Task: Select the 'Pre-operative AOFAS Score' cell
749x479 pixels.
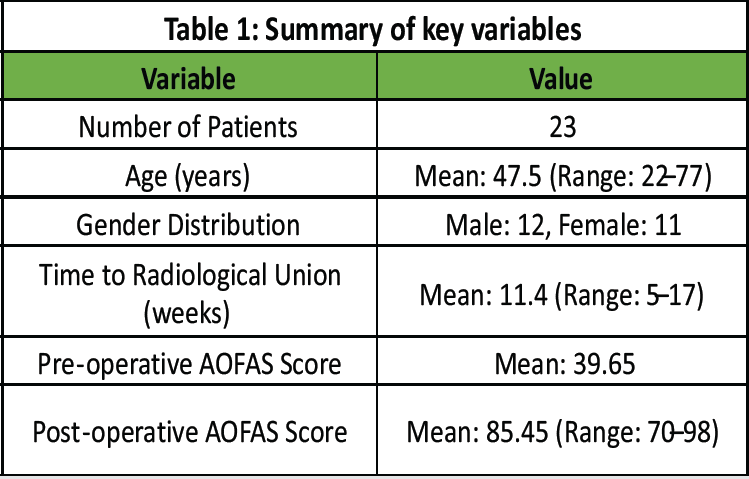Action: point(187,366)
